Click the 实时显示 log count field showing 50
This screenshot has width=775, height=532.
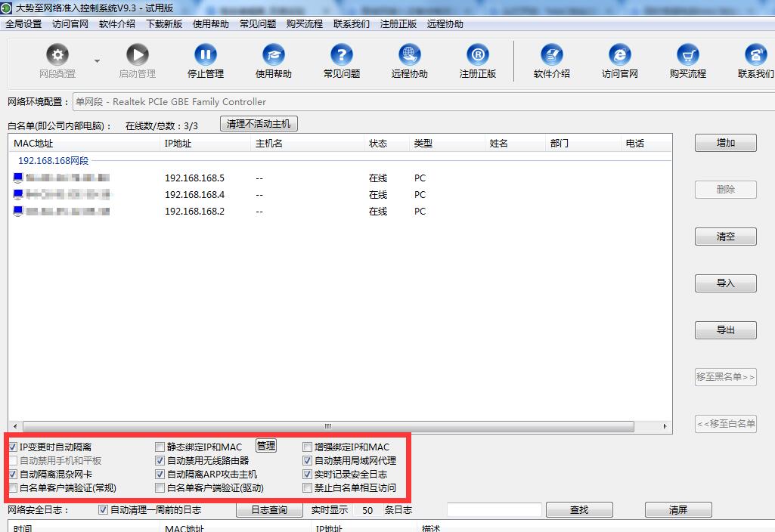click(x=367, y=510)
